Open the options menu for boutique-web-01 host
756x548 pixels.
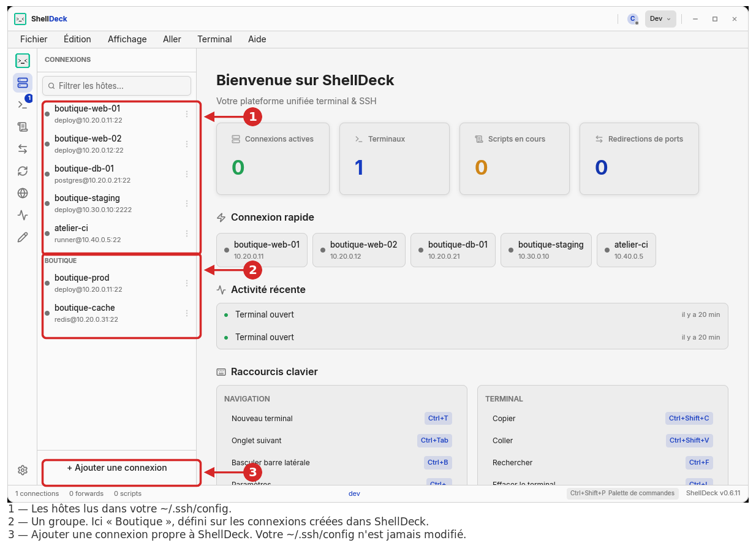tap(187, 114)
